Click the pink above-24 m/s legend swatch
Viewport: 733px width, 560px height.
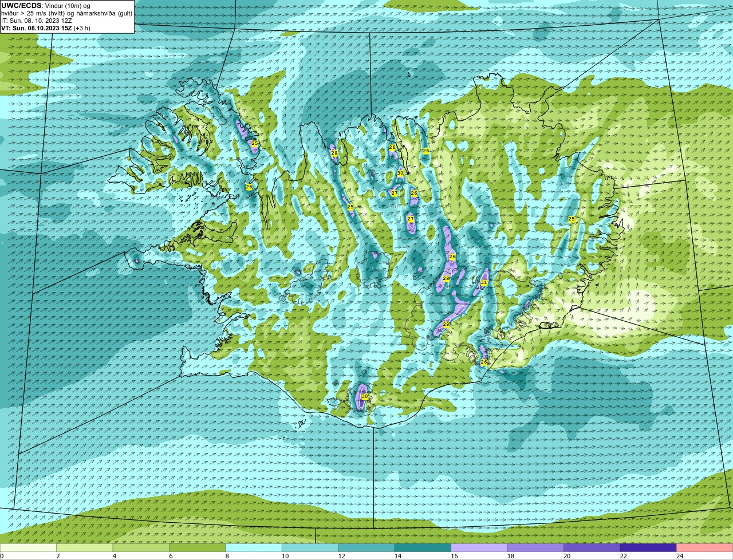click(704, 548)
